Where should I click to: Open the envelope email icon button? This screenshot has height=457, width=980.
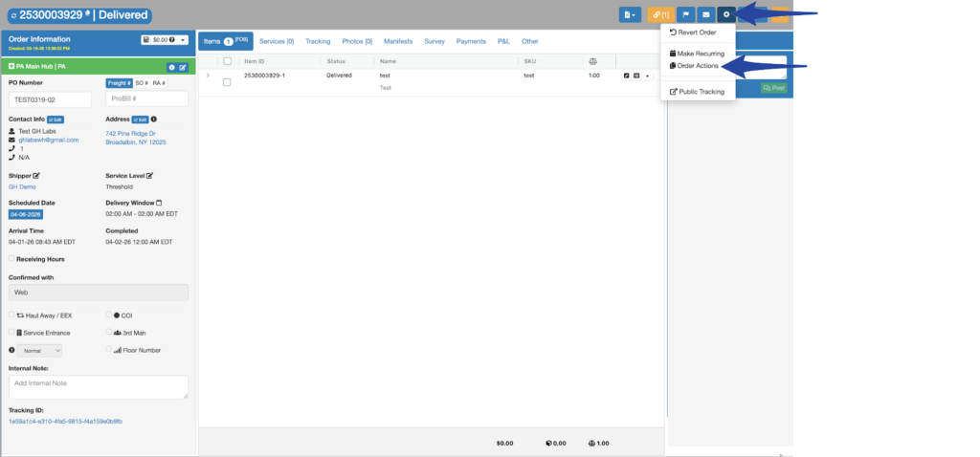705,14
